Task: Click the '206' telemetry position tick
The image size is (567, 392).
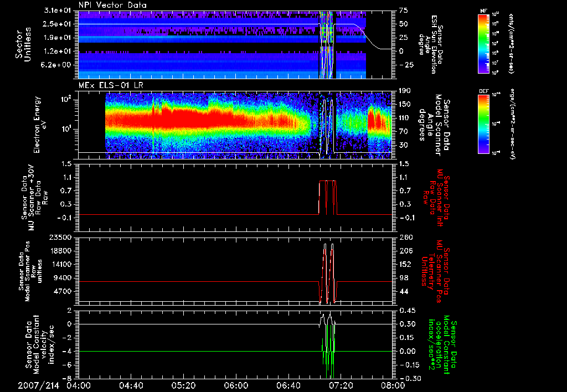Action: click(x=405, y=251)
